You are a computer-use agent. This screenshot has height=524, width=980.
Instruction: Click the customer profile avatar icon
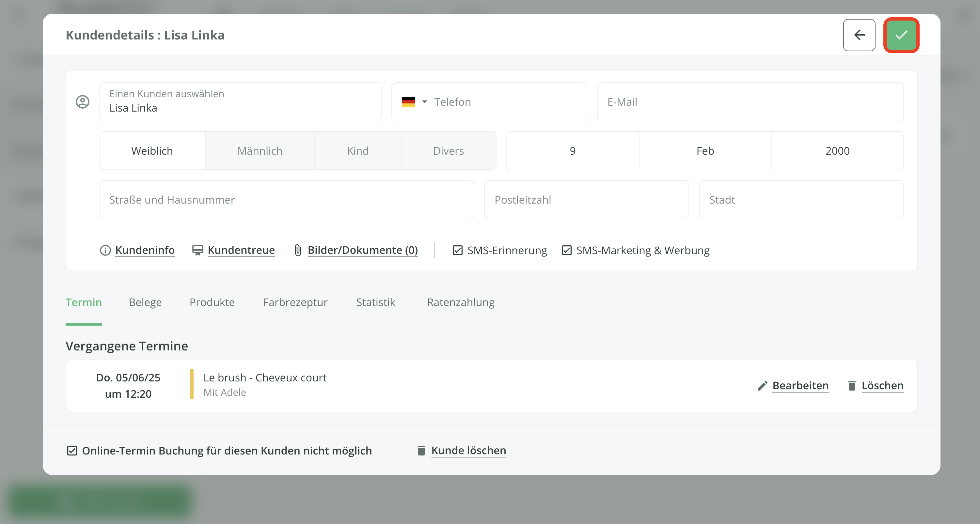pyautogui.click(x=83, y=102)
